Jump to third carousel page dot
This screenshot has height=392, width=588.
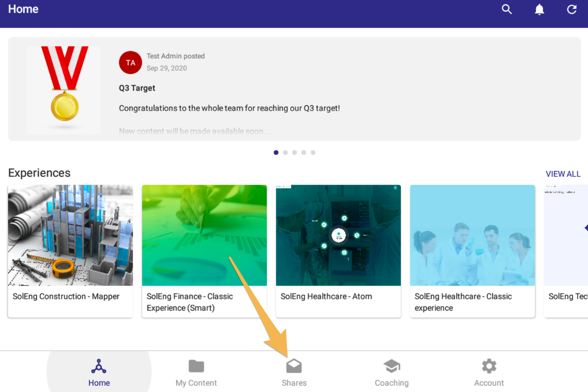point(294,152)
